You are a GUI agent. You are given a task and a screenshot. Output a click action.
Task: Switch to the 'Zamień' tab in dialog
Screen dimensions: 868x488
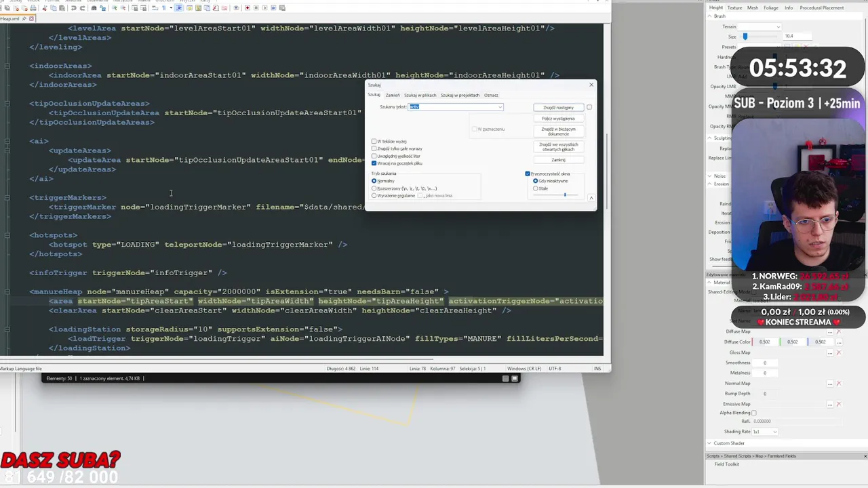pos(393,95)
